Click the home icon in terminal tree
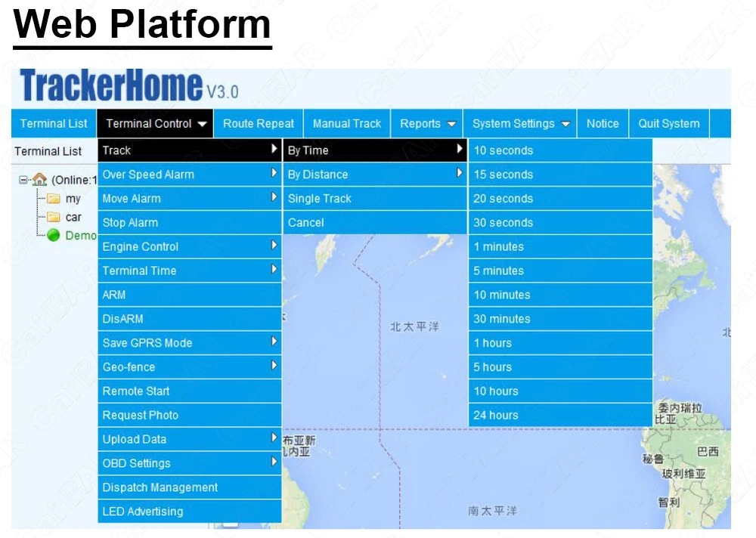Image resolution: width=756 pixels, height=538 pixels. [x=39, y=180]
